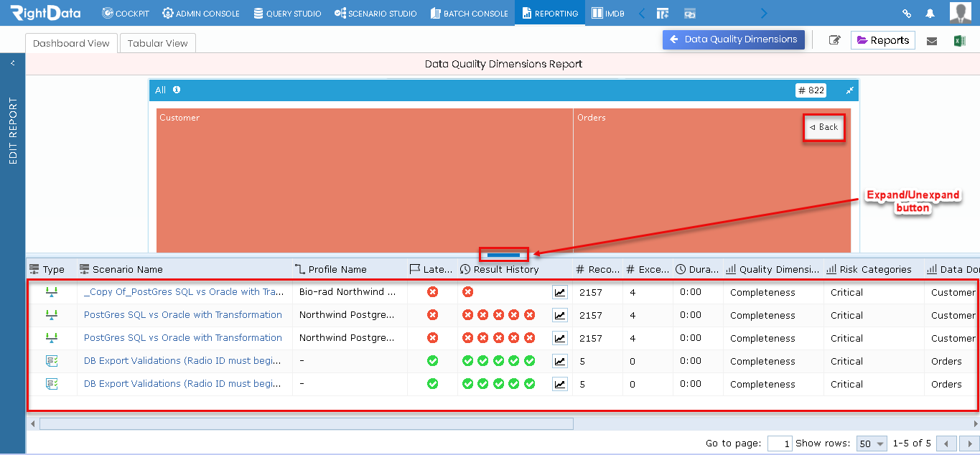This screenshot has width=980, height=455.
Task: Switch to Tabular View tab
Action: 157,42
